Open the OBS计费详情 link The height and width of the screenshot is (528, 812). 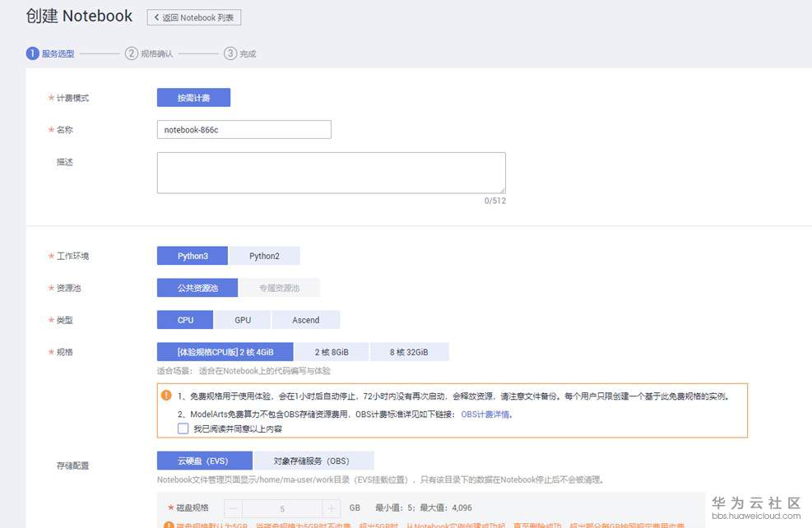(485, 415)
